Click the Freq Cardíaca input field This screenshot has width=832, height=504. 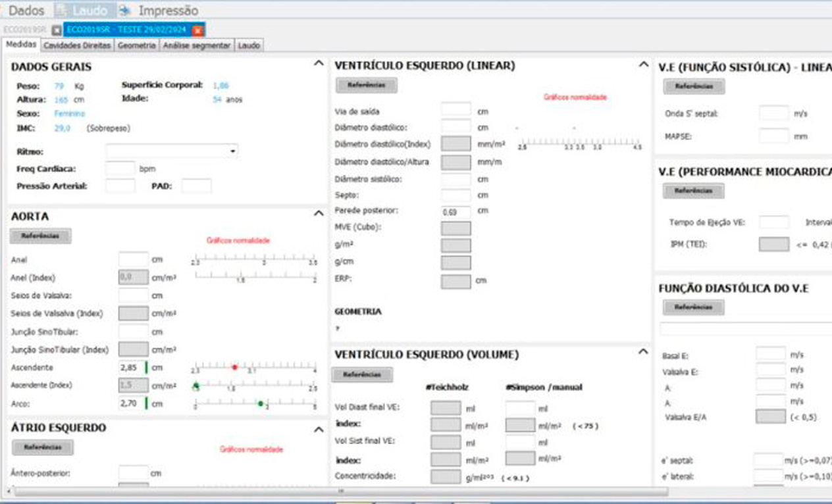[x=120, y=168]
